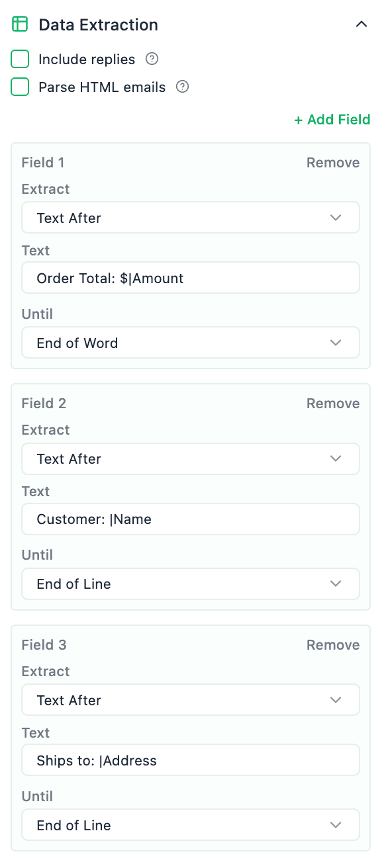Click the green Data Extraction table icon
The image size is (388, 868).
click(x=20, y=24)
